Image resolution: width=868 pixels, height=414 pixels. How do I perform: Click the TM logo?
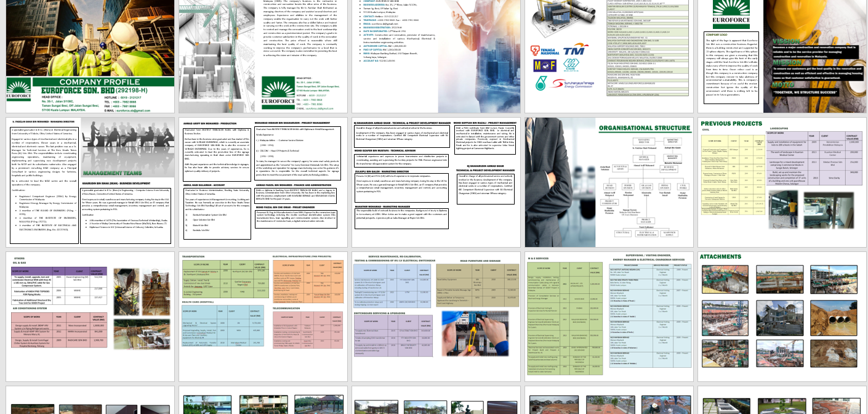(577, 49)
